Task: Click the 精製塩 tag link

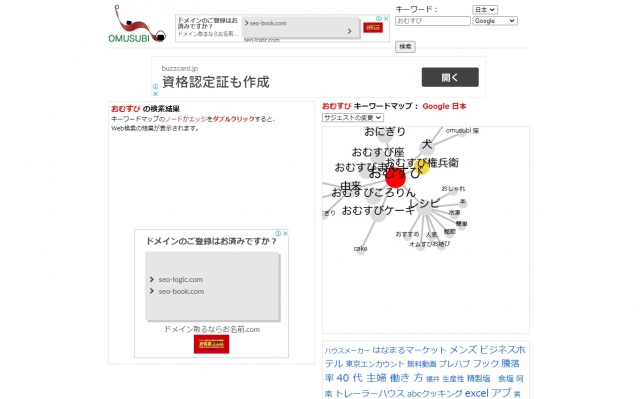Action: (478, 379)
